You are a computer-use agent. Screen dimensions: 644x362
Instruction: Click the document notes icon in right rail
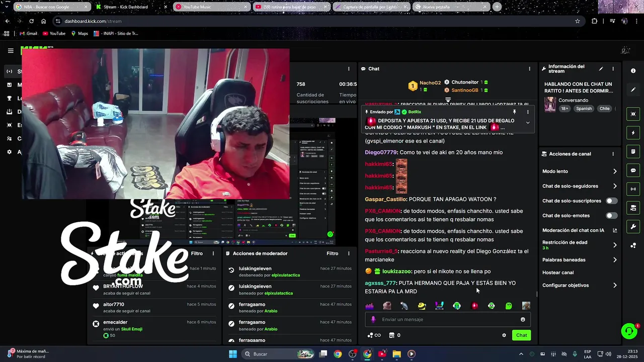[x=633, y=151]
